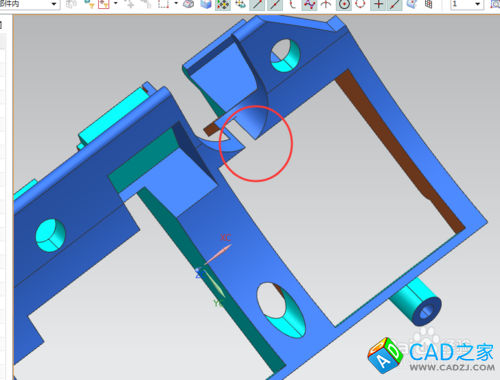Click the blue cube view icon
500x380 pixels.
[x=206, y=4]
